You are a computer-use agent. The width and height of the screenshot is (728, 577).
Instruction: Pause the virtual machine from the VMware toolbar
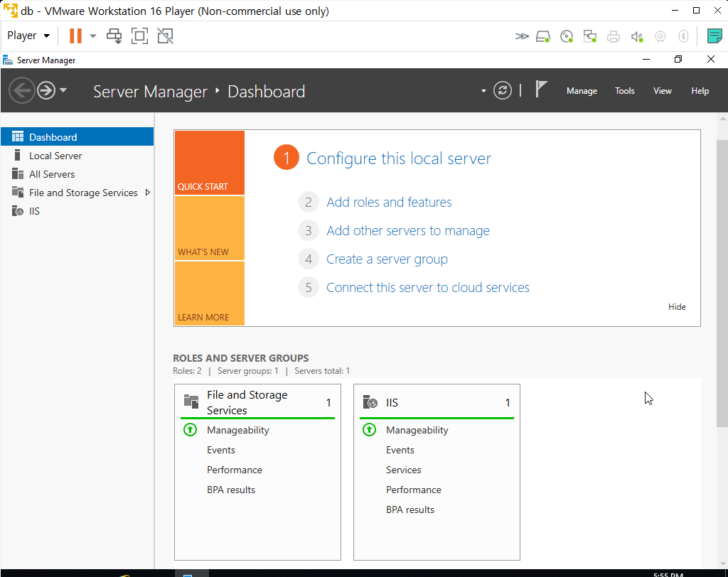(x=75, y=36)
